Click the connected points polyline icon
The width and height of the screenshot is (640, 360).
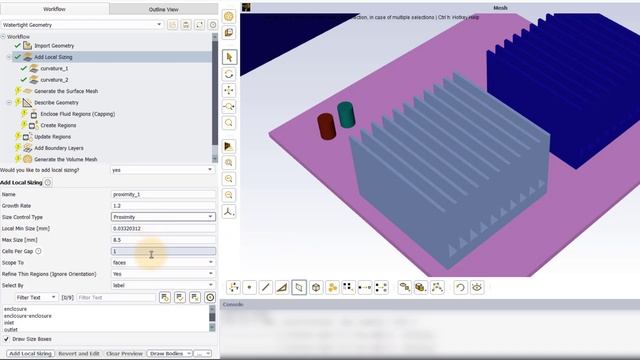point(437,287)
